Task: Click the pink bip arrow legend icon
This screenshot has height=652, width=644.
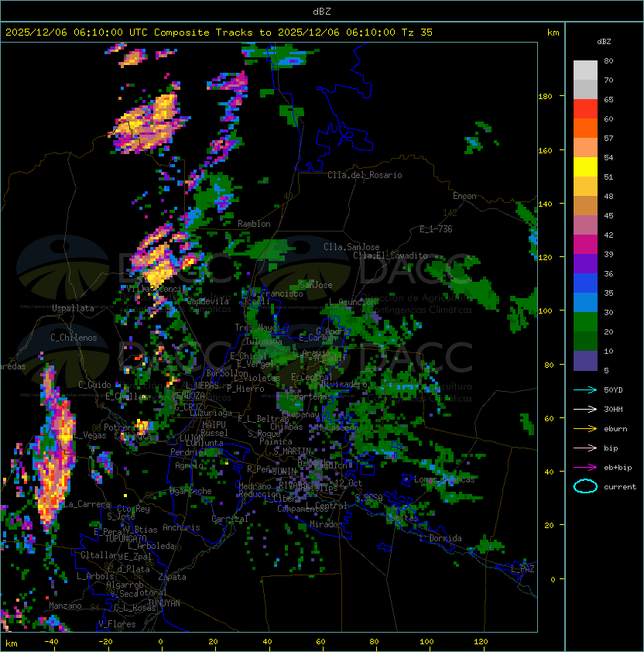Action: (585, 448)
